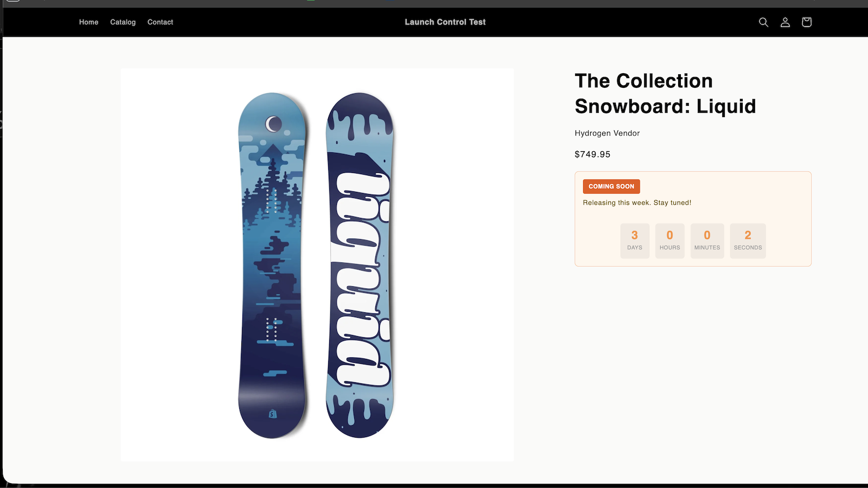Click the $749.95 price text
The image size is (868, 488).
click(x=592, y=154)
